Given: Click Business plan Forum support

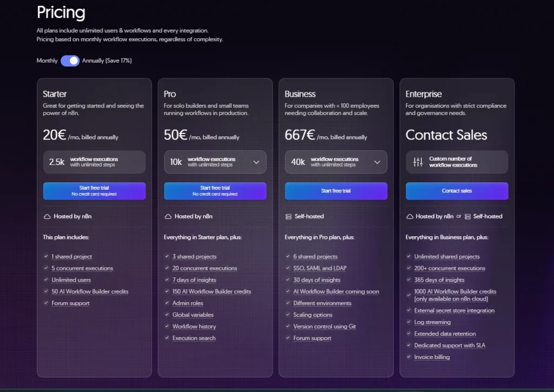Looking at the screenshot, I should coord(312,338).
